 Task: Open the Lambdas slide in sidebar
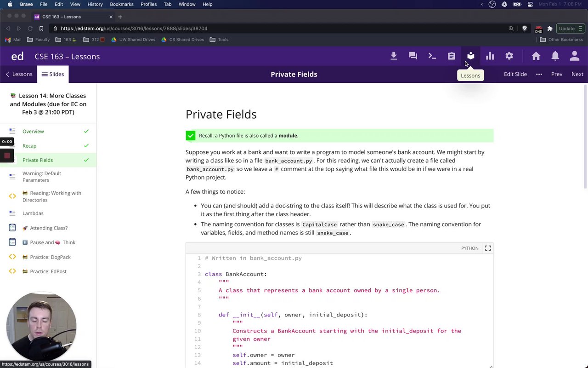(33, 213)
